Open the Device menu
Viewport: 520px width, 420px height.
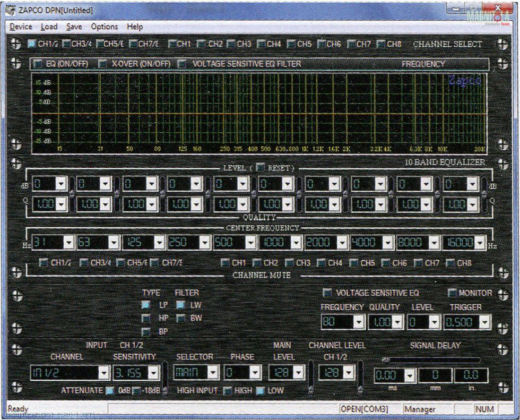21,27
